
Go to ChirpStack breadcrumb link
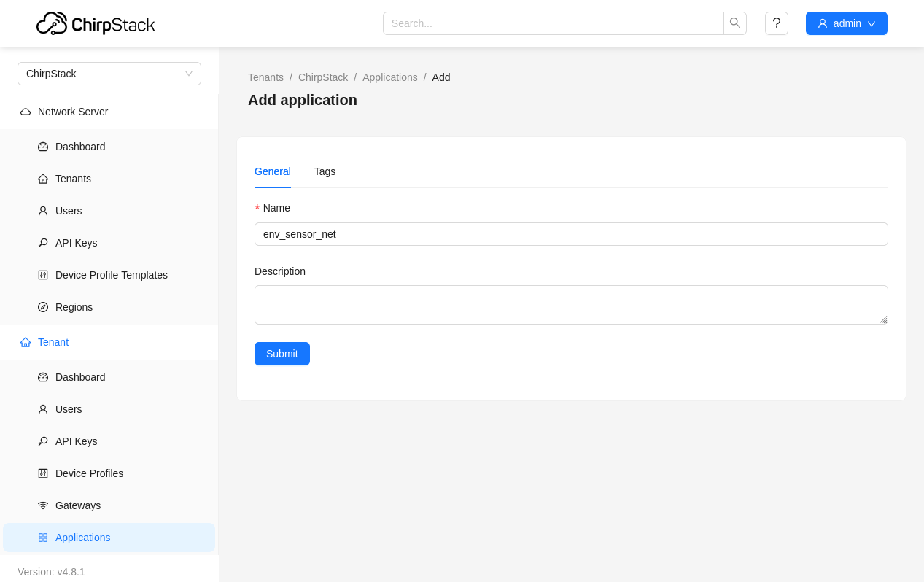pos(323,77)
